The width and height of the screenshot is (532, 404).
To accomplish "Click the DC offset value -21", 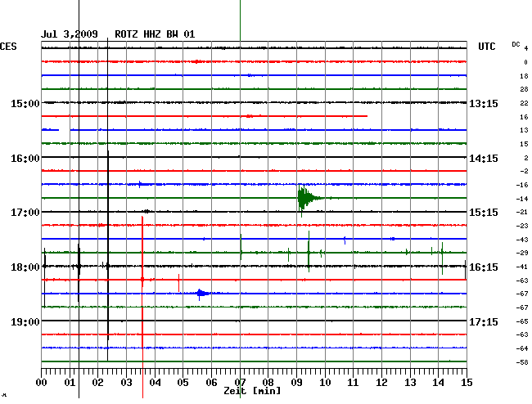I will pos(522,212).
